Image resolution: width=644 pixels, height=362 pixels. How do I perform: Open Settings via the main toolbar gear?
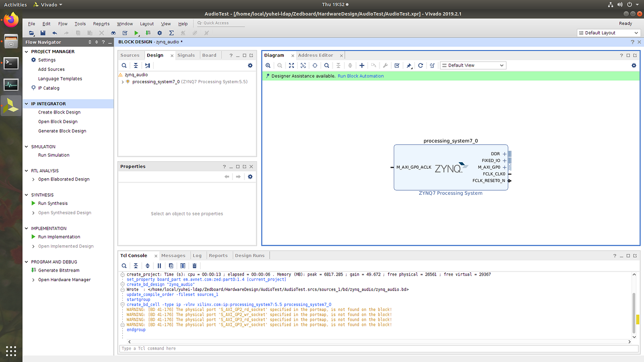click(160, 33)
